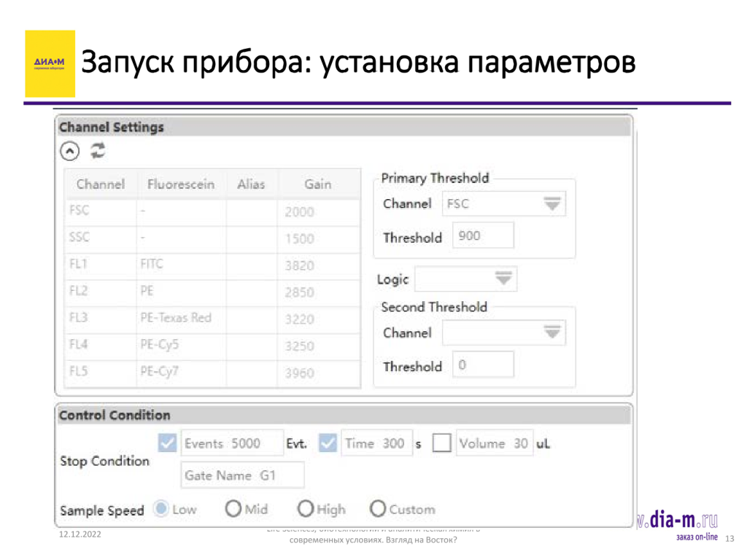Select Custom sample speed
Viewport: 747px width, 560px height.
(378, 509)
